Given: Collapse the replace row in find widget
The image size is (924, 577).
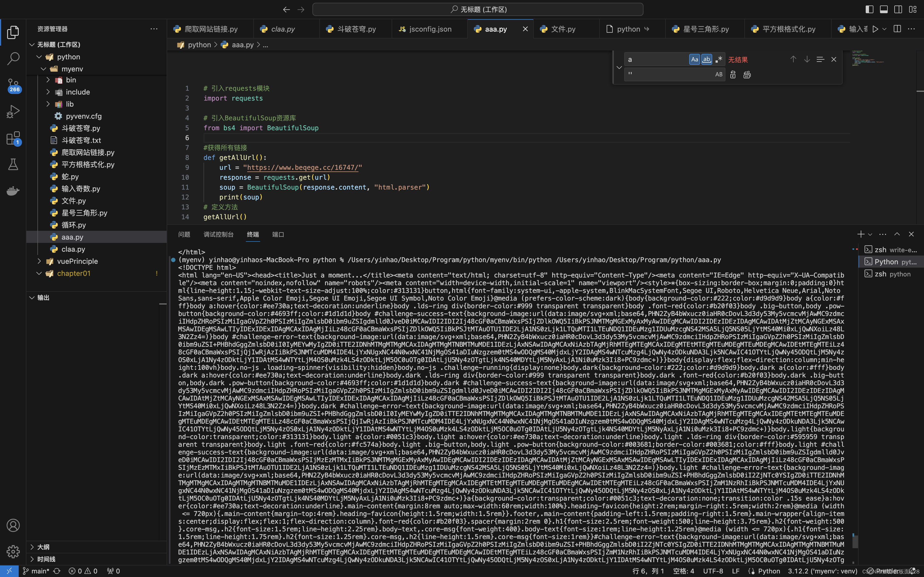Looking at the screenshot, I should click(619, 67).
